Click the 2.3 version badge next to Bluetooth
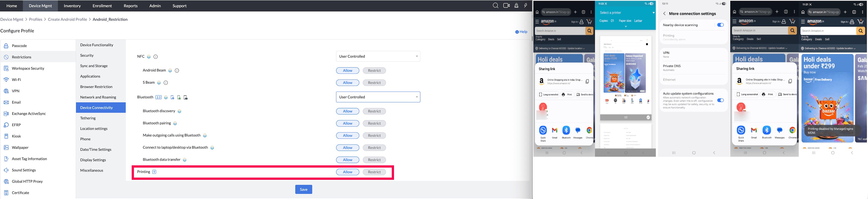 [x=158, y=97]
